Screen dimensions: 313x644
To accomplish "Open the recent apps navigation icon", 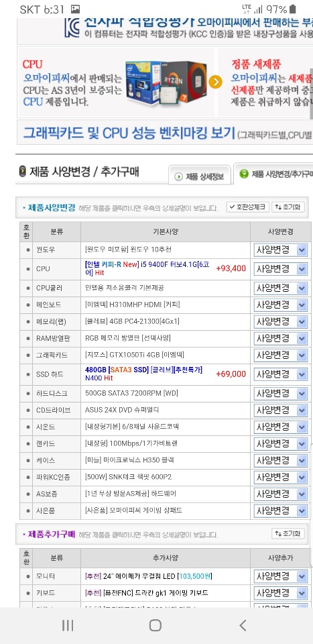I will coord(68,625).
